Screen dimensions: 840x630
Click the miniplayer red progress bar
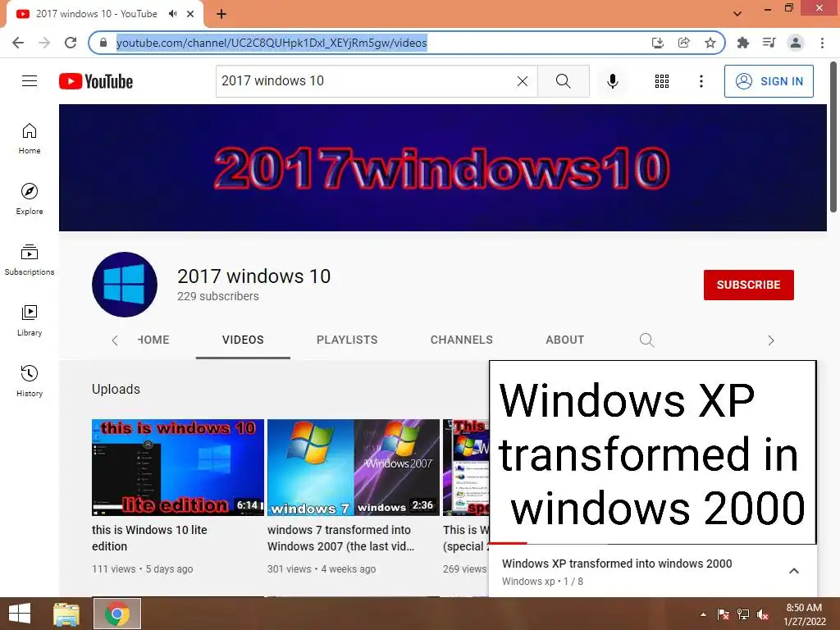click(x=508, y=543)
